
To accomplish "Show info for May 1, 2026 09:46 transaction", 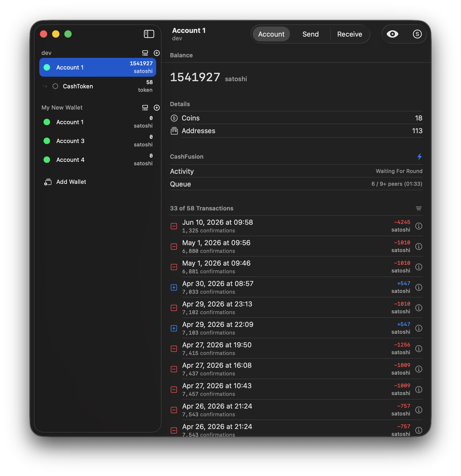I will [x=419, y=267].
